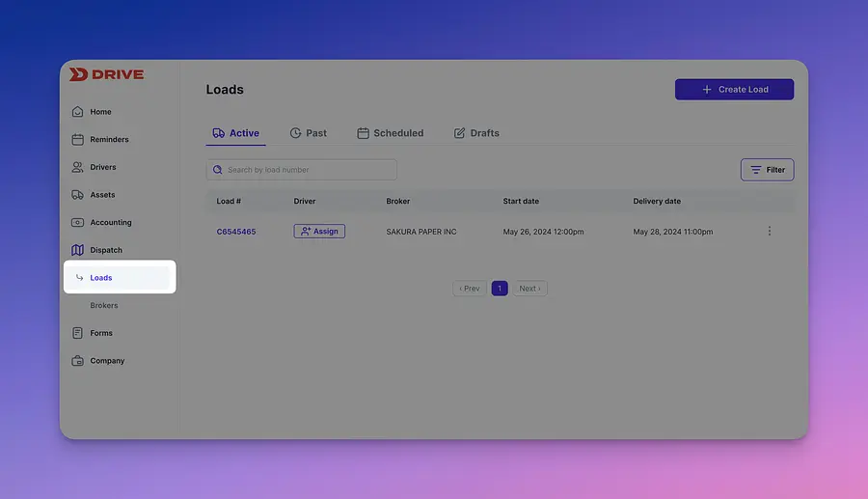The image size is (868, 499).
Task: Open the Accounting section
Action: pos(111,223)
